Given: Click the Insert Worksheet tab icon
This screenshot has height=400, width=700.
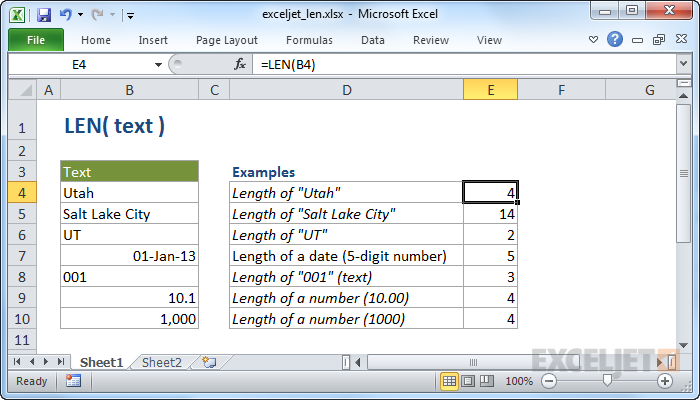Looking at the screenshot, I should click(209, 361).
